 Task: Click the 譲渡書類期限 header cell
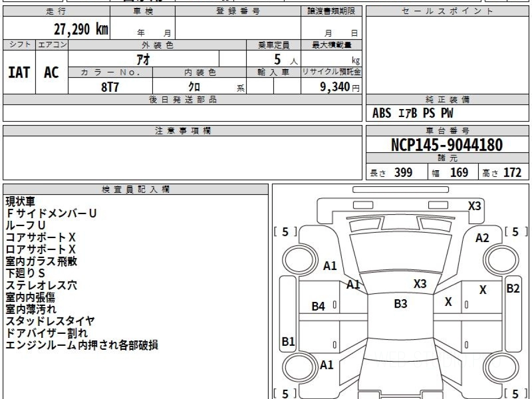point(332,12)
